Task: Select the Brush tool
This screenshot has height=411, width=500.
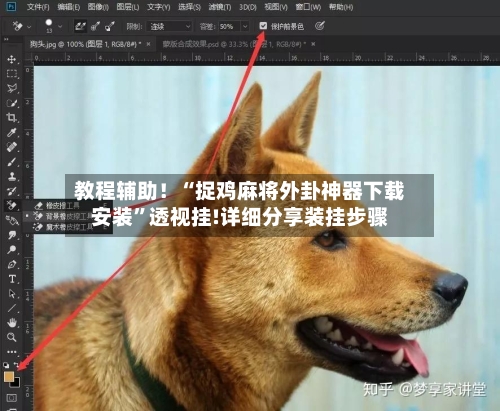Action: 12,162
